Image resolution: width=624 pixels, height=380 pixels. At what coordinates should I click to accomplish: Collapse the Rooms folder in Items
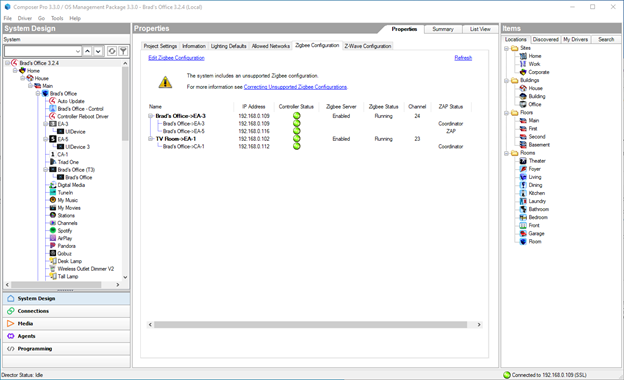[x=507, y=153]
